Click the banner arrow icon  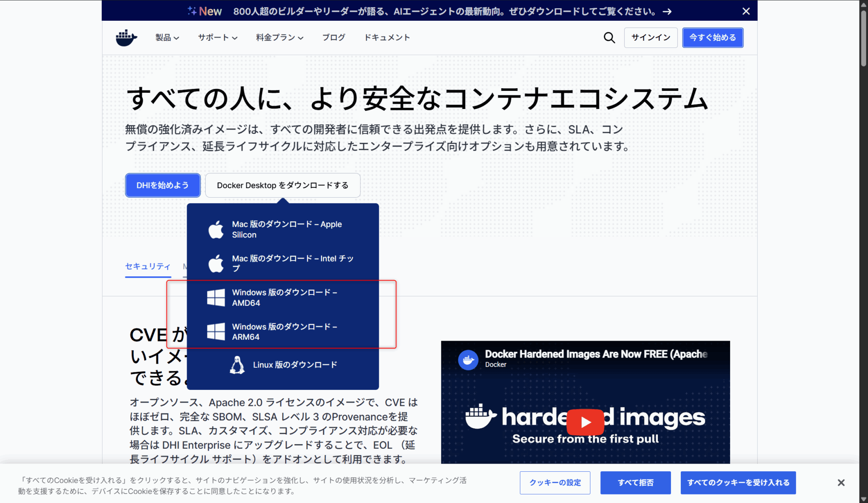pyautogui.click(x=667, y=11)
